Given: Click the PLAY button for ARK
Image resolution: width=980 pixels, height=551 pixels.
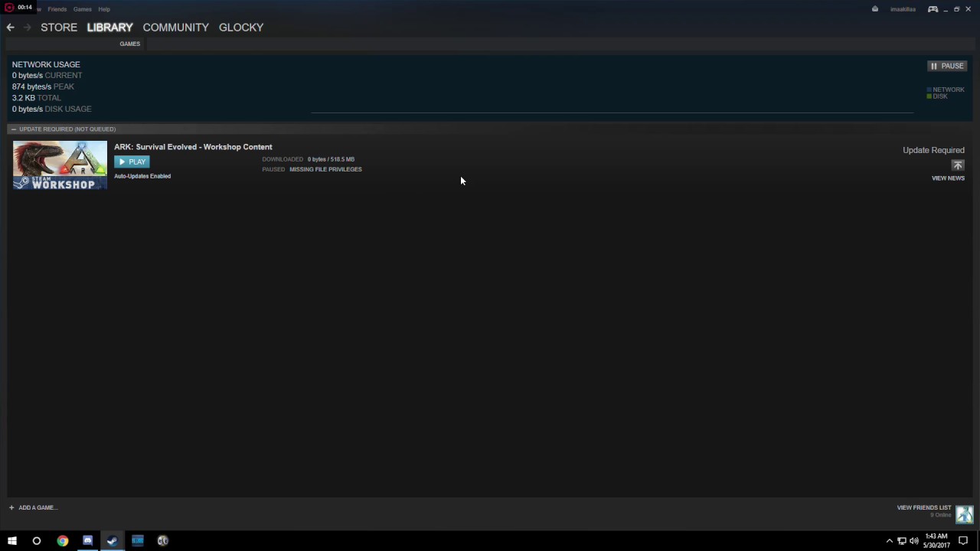Looking at the screenshot, I should pos(132,161).
